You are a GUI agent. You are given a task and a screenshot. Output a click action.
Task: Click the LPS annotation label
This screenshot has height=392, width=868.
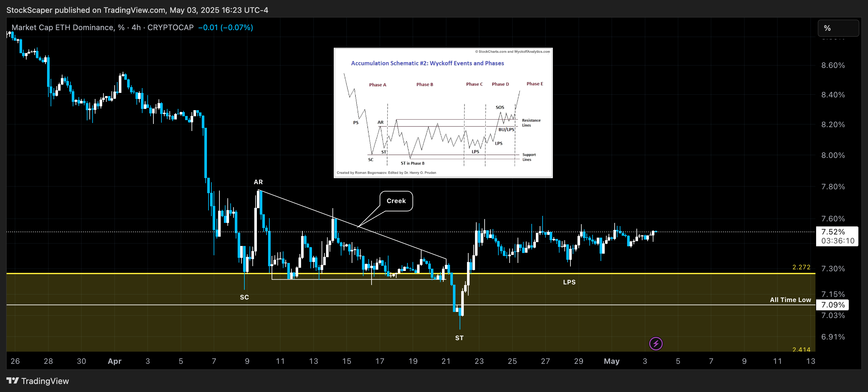click(x=569, y=282)
